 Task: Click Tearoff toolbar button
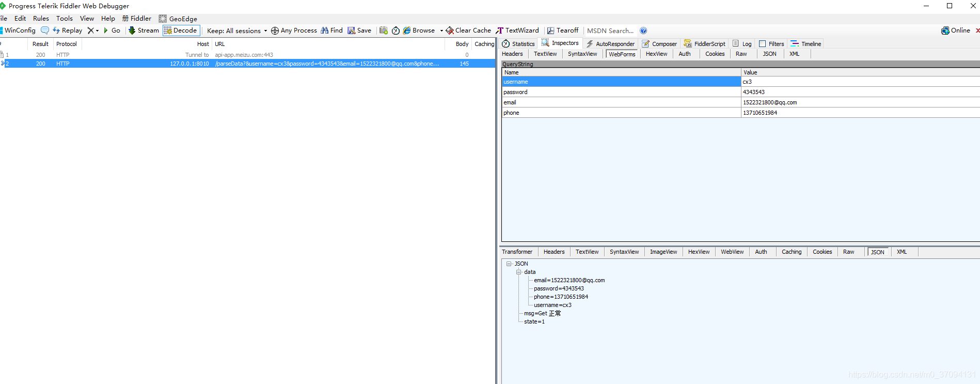pyautogui.click(x=563, y=30)
